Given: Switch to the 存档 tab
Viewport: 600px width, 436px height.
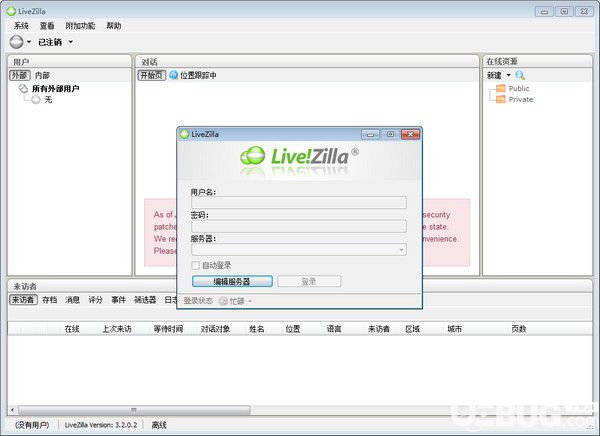Looking at the screenshot, I should [x=50, y=299].
